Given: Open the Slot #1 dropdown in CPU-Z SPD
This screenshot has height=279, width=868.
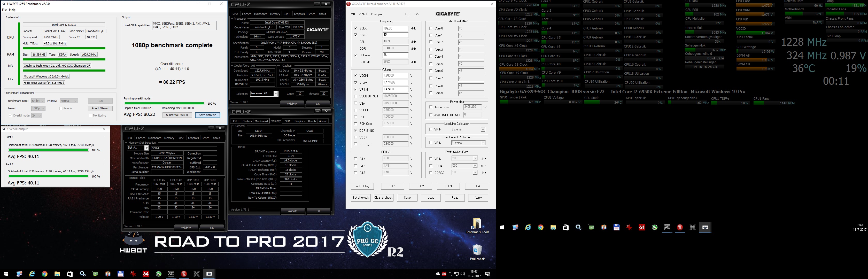Looking at the screenshot, I should click(x=138, y=148).
